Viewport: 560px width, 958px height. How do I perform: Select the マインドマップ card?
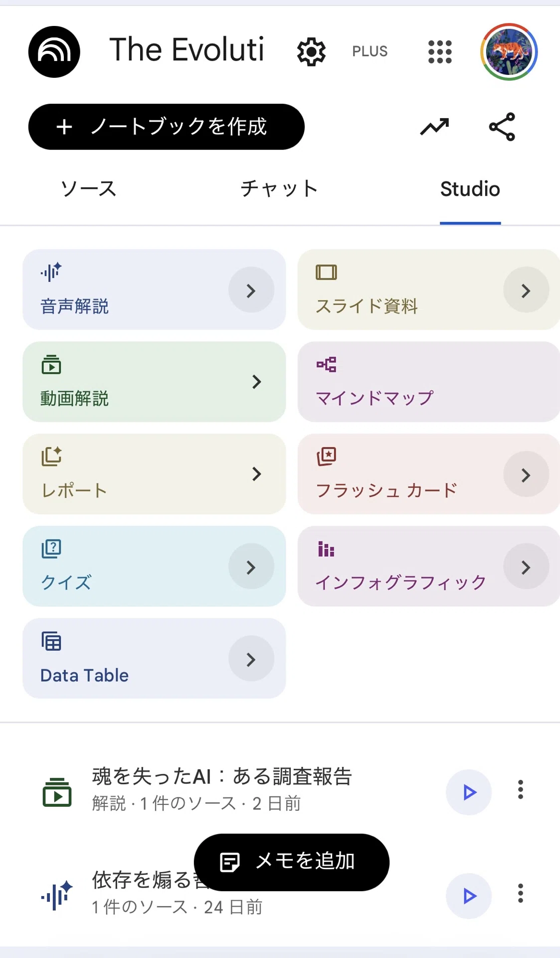point(429,382)
